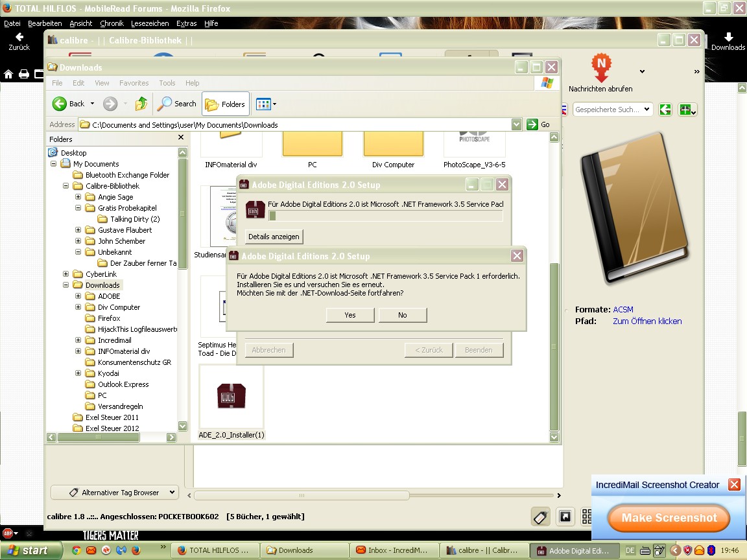747x560 pixels.
Task: Click the Go button beside address bar
Action: pos(539,124)
